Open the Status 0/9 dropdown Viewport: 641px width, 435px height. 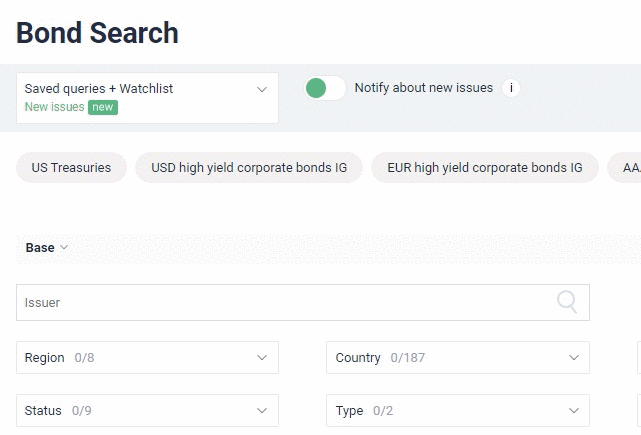pos(147,411)
